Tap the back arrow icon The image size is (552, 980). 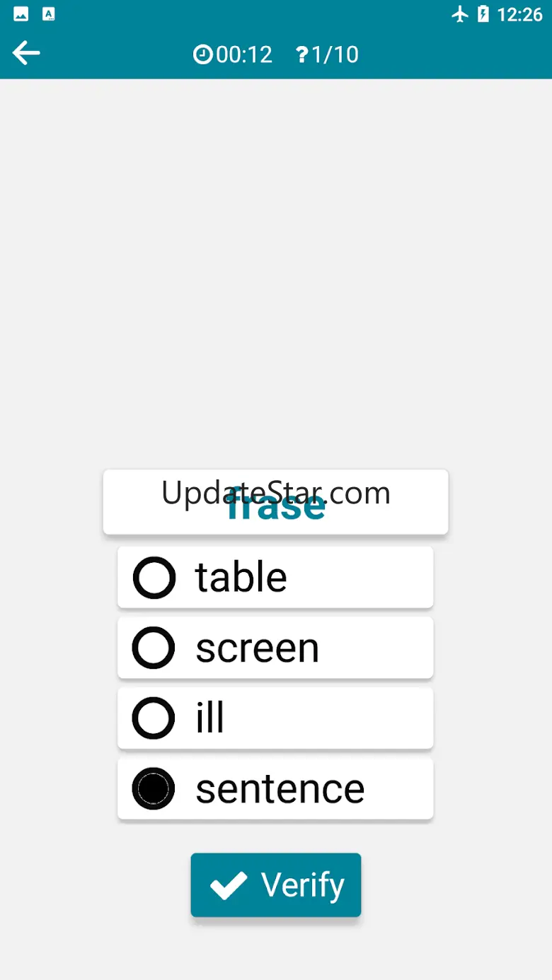coord(26,53)
